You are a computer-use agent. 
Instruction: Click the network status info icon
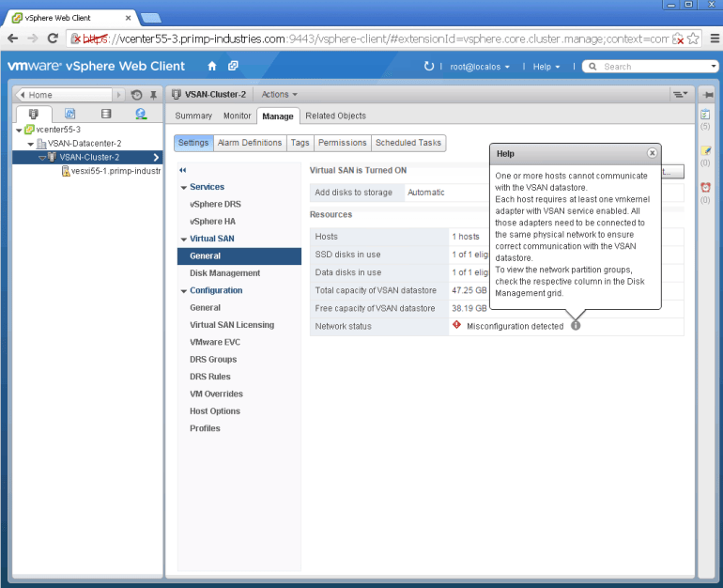(x=576, y=326)
